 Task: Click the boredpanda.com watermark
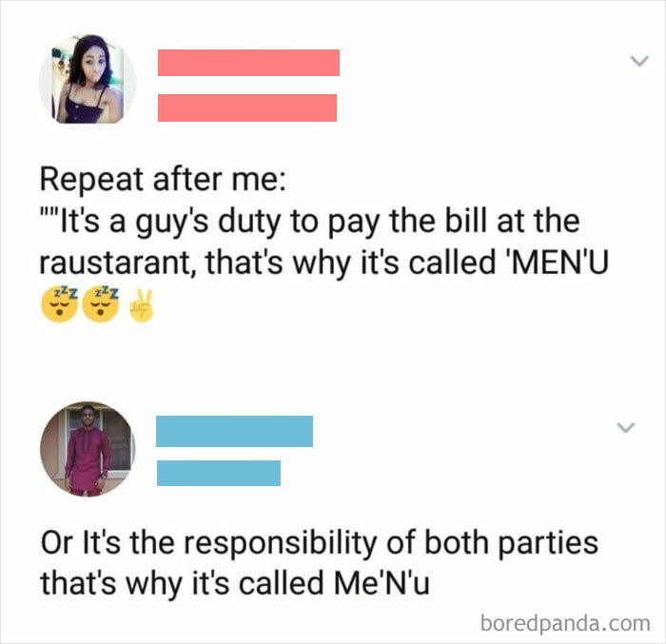click(565, 624)
